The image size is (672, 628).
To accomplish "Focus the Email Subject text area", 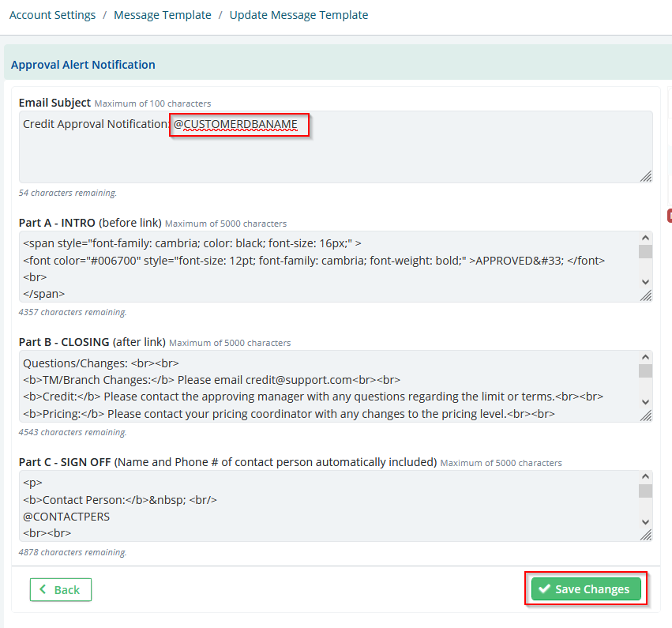I will pos(336,147).
